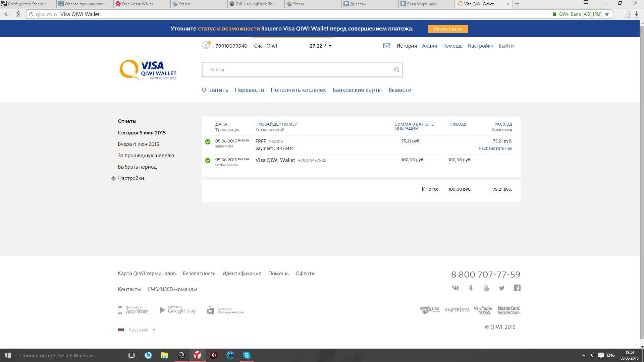The image size is (644, 362).
Task: Click the Найти search field
Action: [302, 70]
